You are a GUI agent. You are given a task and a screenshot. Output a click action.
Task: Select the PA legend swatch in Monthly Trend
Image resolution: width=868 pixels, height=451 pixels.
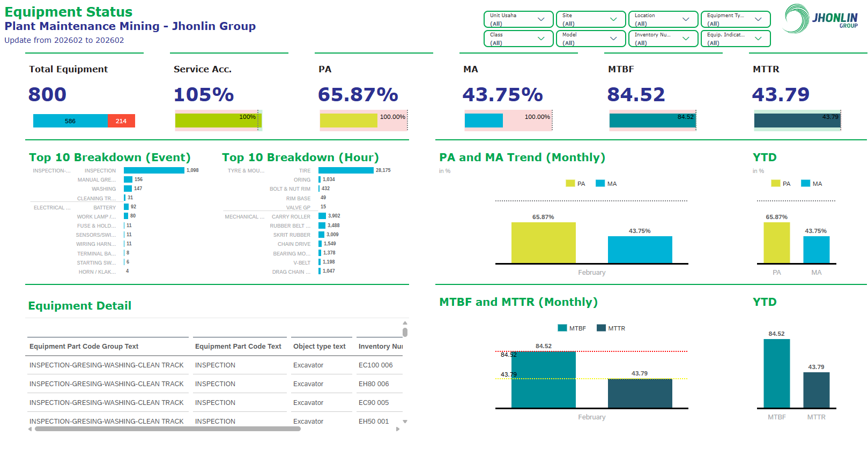570,183
